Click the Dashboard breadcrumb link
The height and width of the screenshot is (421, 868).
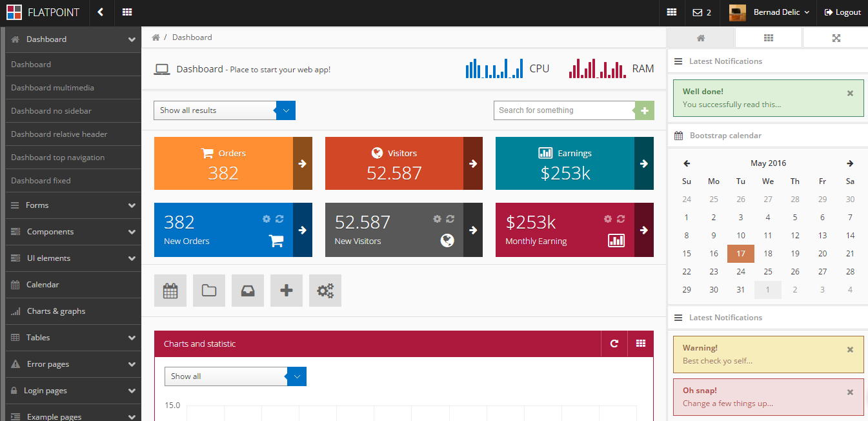(x=192, y=37)
